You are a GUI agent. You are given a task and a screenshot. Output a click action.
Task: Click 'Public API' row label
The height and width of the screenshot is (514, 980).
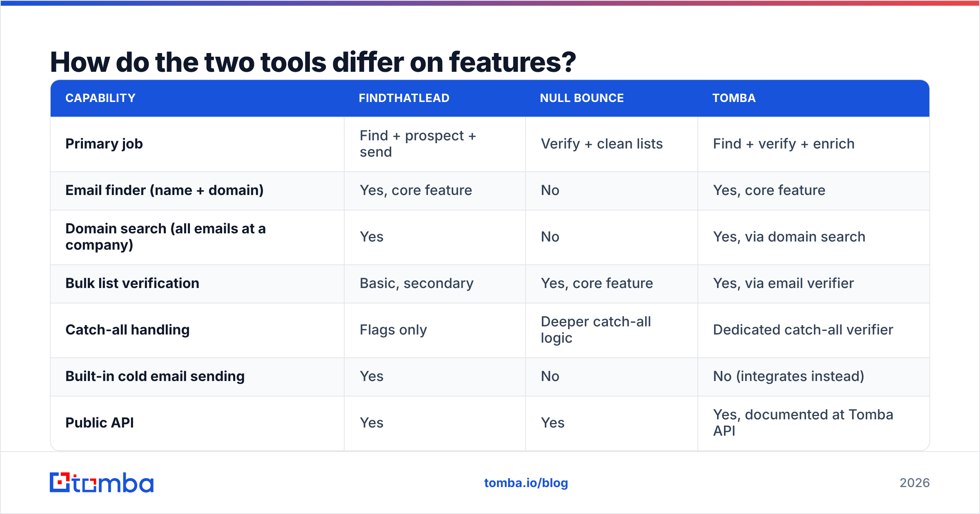(x=100, y=423)
